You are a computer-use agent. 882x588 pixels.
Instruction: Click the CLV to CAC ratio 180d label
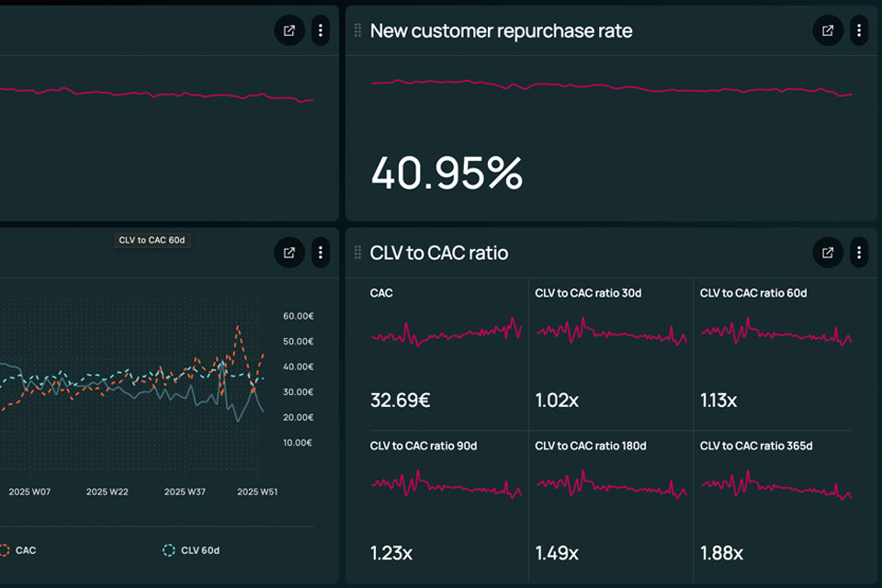591,447
